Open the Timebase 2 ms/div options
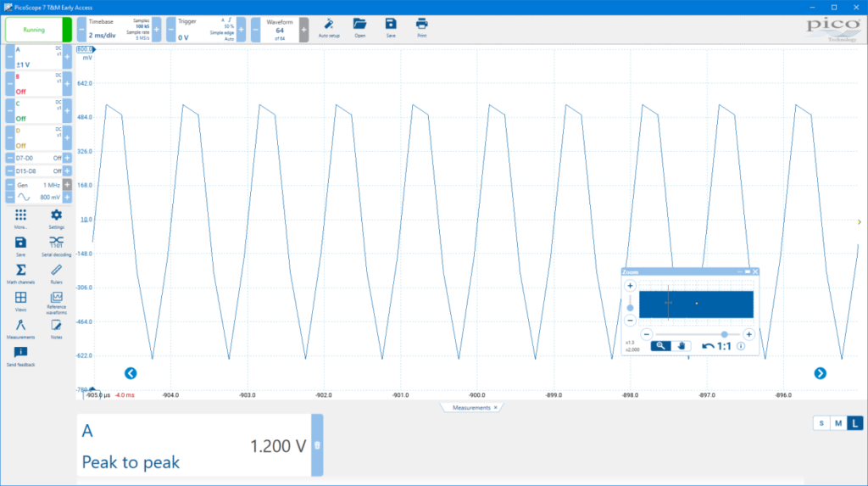This screenshot has height=486, width=868. pyautogui.click(x=119, y=30)
